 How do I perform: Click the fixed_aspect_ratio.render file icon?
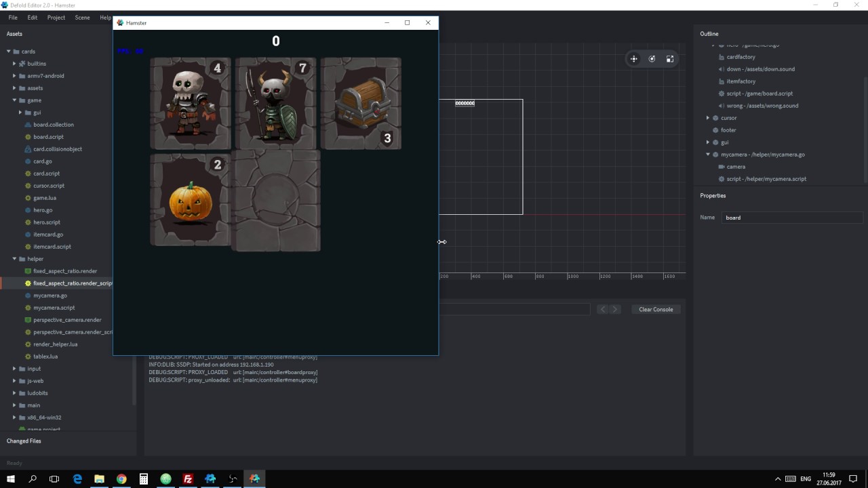tap(28, 271)
